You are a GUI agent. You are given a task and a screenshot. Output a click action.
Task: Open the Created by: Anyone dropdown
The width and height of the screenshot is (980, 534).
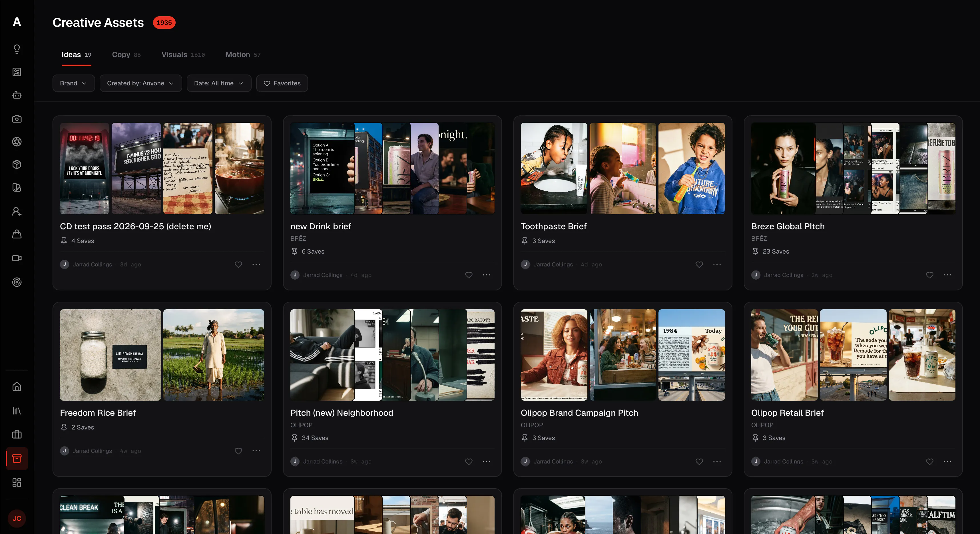pos(141,83)
